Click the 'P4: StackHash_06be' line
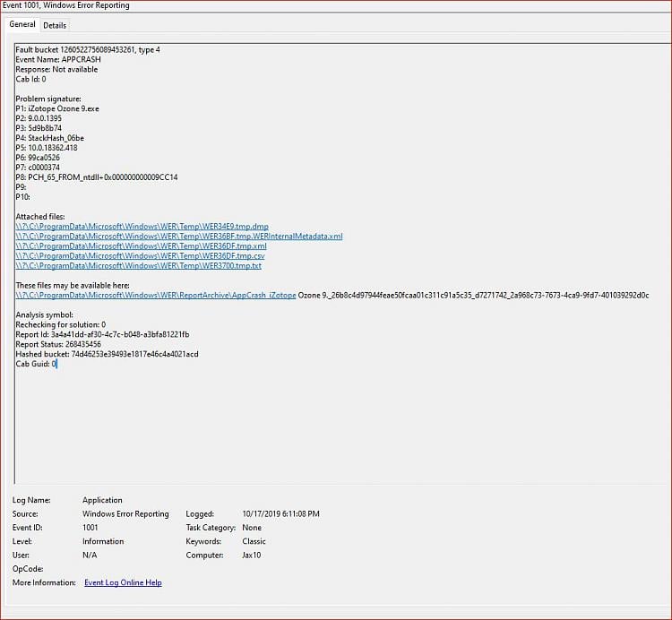Image resolution: width=672 pixels, height=620 pixels. click(x=49, y=138)
